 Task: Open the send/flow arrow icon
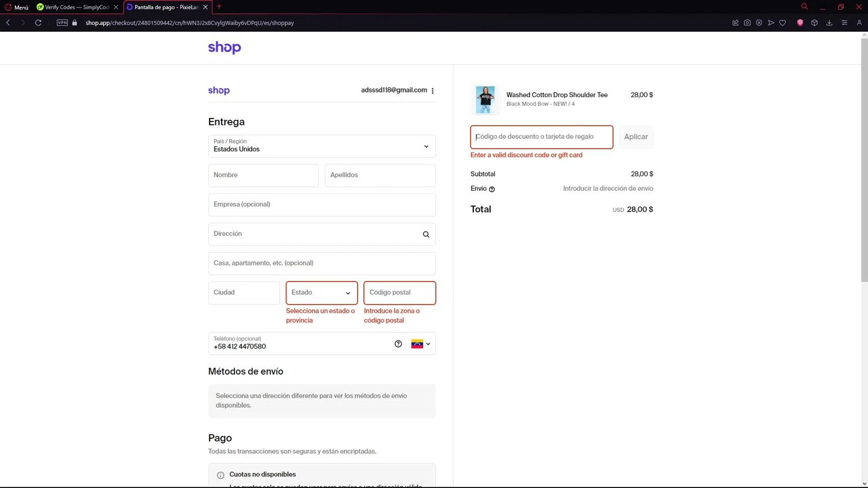tap(771, 23)
